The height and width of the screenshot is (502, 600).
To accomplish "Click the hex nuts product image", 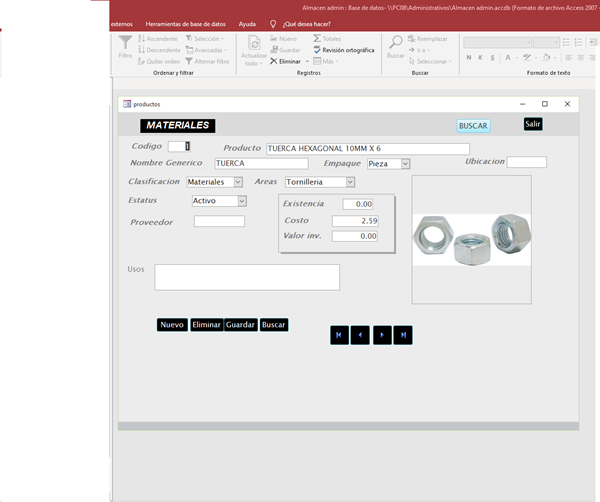I will tap(471, 238).
